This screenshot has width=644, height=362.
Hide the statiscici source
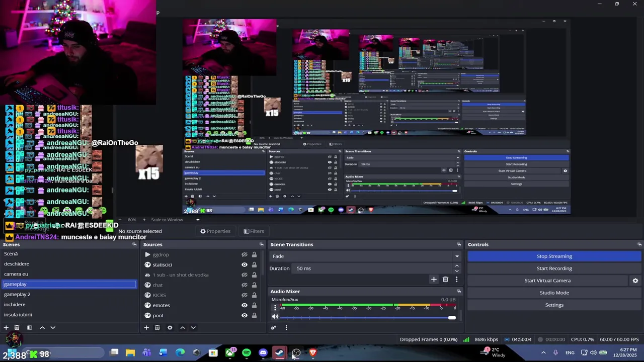point(245,265)
